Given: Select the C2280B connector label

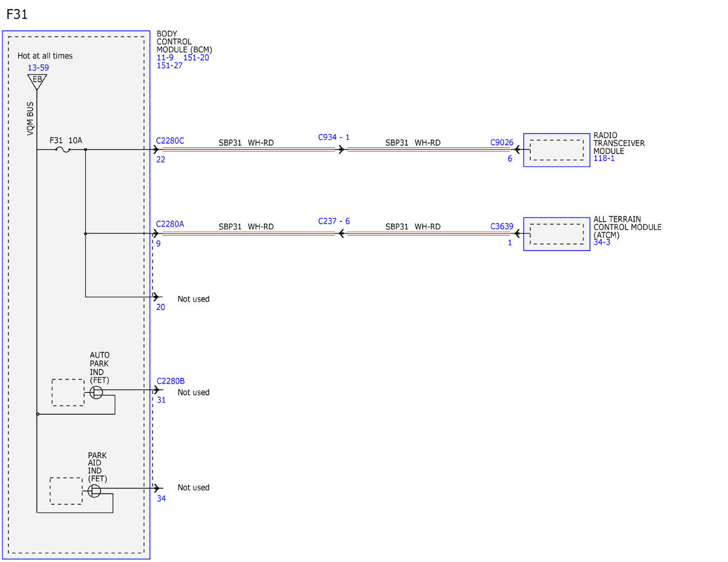Looking at the screenshot, I should tap(170, 381).
